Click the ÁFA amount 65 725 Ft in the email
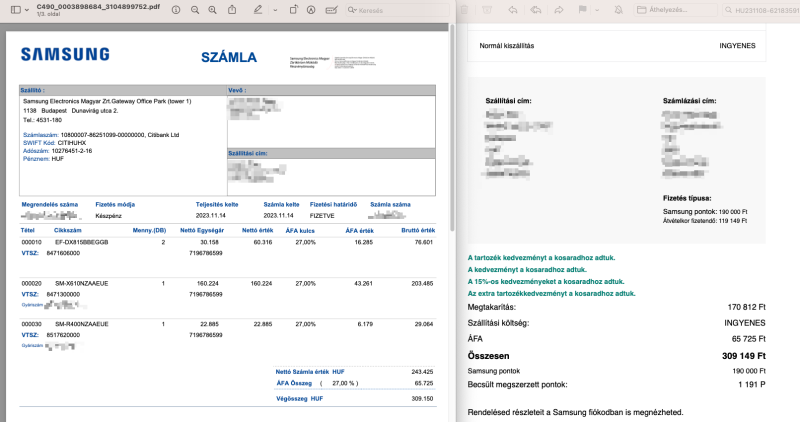 pyautogui.click(x=748, y=339)
